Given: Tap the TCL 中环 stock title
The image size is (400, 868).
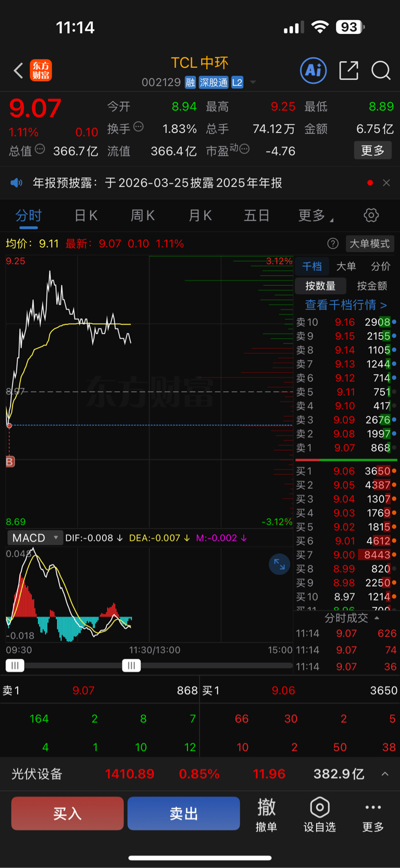Looking at the screenshot, I should pos(199,63).
